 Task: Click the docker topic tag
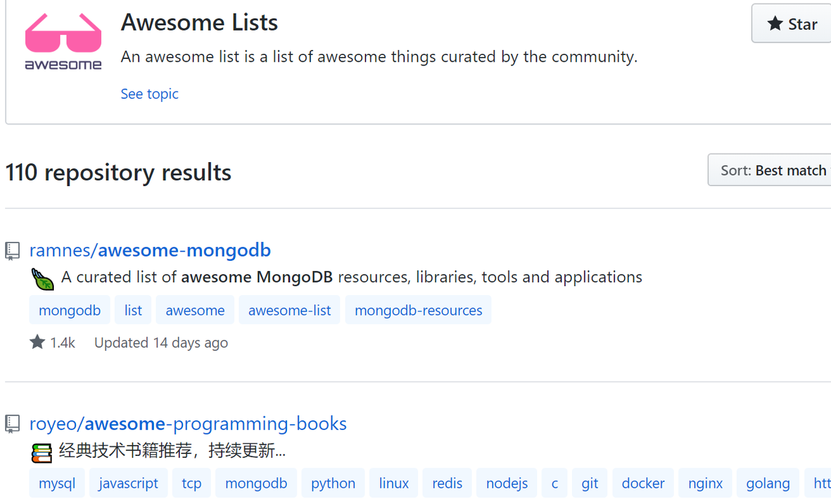(643, 483)
